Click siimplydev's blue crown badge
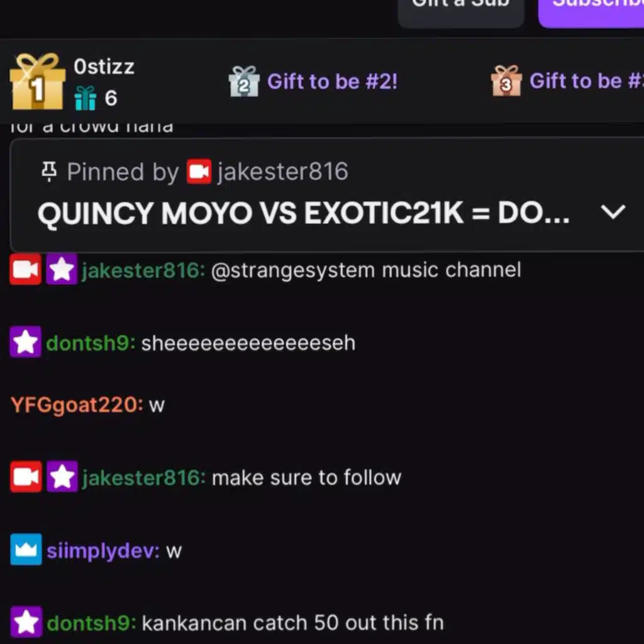 click(26, 550)
